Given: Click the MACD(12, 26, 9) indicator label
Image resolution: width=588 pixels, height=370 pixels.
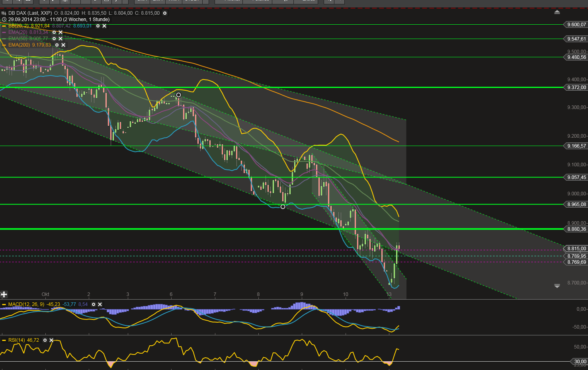Looking at the screenshot, I should (x=27, y=304).
